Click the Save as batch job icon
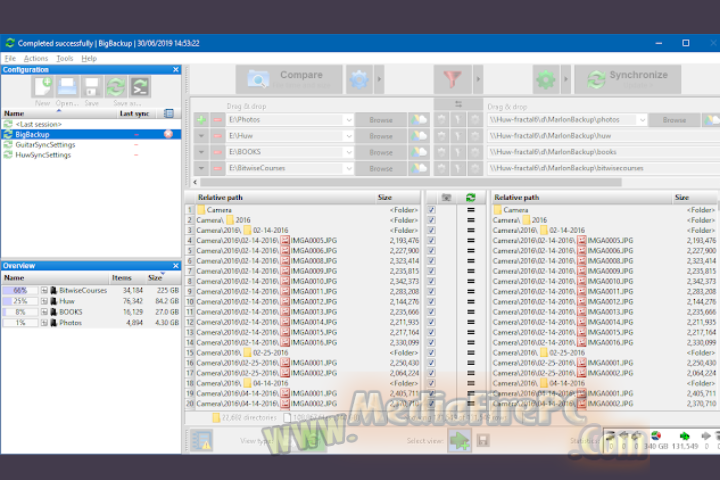The image size is (720, 480). pos(140,87)
